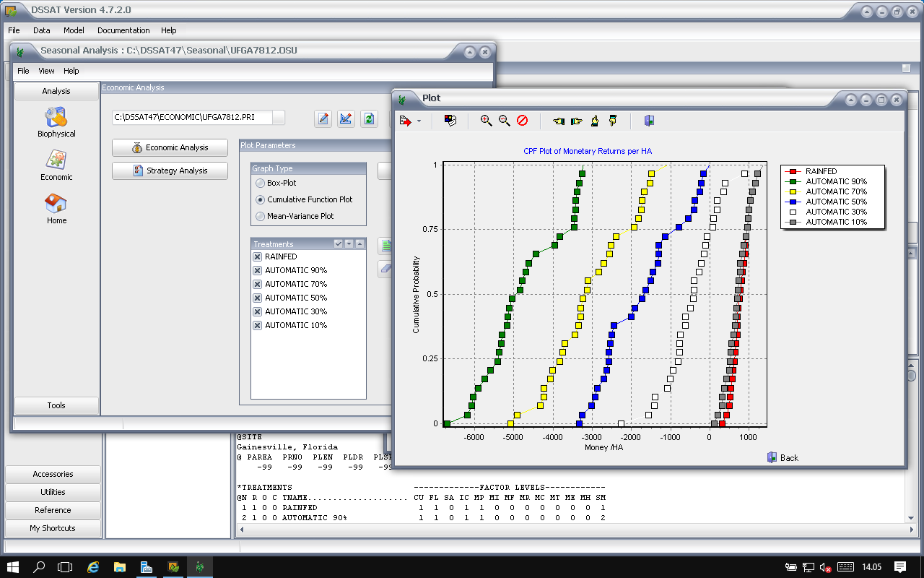Open the Economic section in sidebar

pos(56,165)
